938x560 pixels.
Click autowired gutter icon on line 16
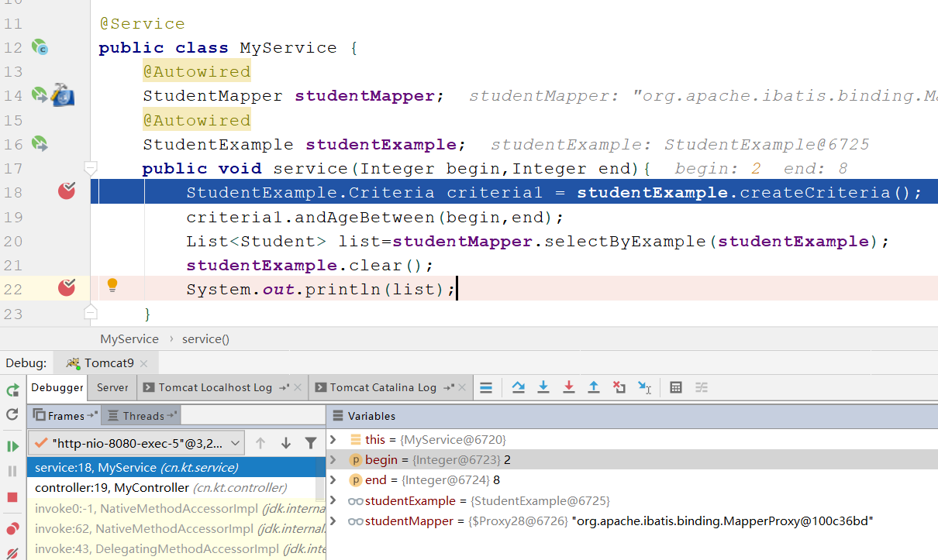point(40,143)
